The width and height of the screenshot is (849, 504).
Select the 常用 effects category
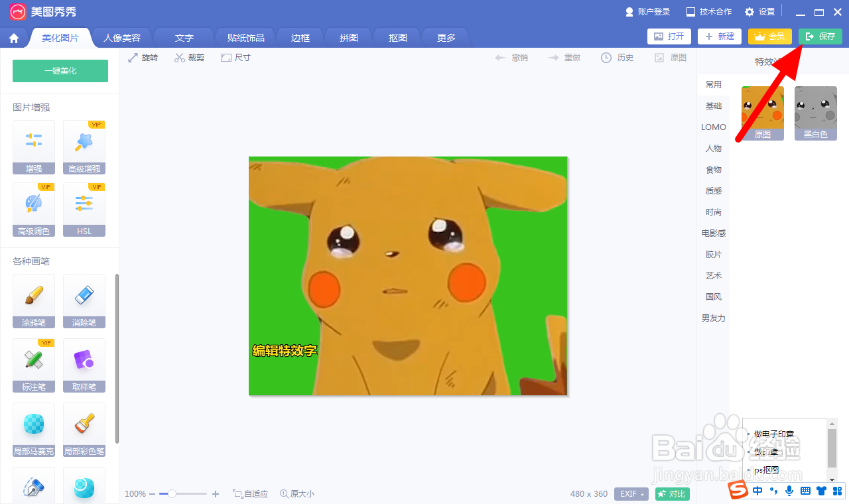pyautogui.click(x=714, y=85)
